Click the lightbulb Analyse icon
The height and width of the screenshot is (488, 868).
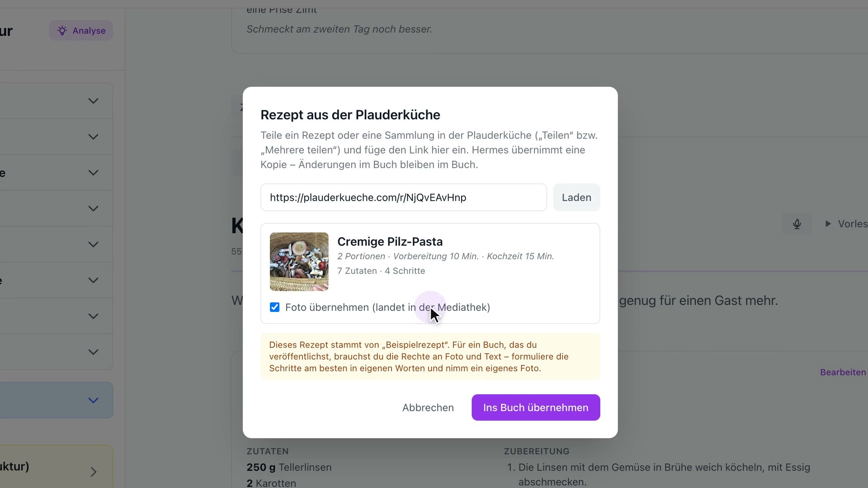click(62, 31)
